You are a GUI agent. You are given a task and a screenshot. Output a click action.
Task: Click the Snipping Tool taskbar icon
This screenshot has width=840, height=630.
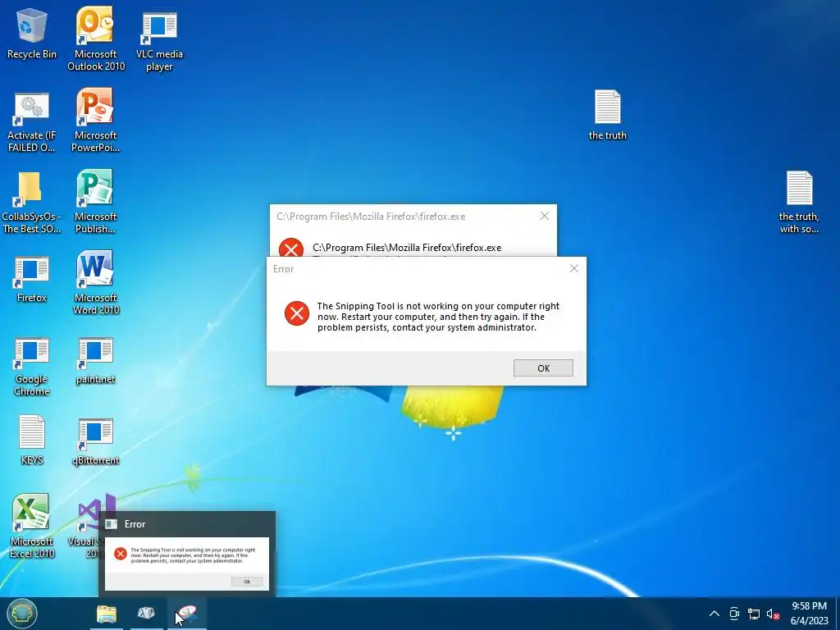tap(186, 614)
